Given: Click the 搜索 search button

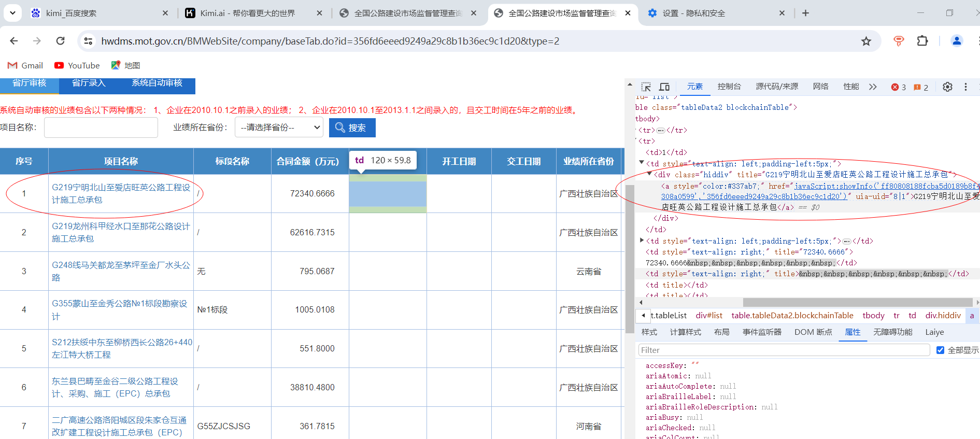Looking at the screenshot, I should [352, 128].
